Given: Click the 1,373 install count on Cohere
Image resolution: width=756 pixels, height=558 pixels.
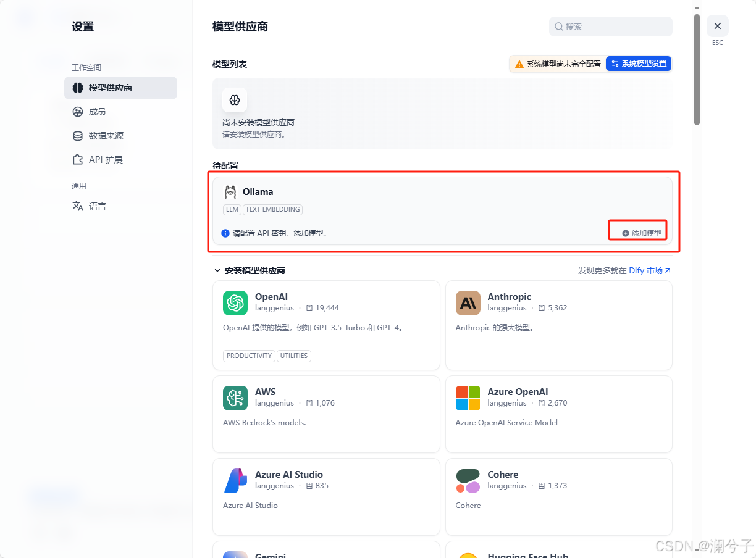Looking at the screenshot, I should [x=557, y=486].
